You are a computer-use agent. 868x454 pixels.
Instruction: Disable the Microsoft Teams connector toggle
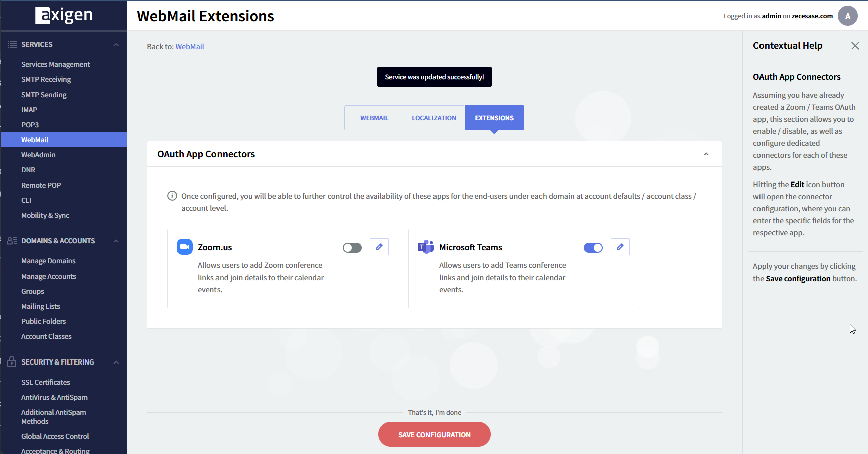pyautogui.click(x=593, y=248)
